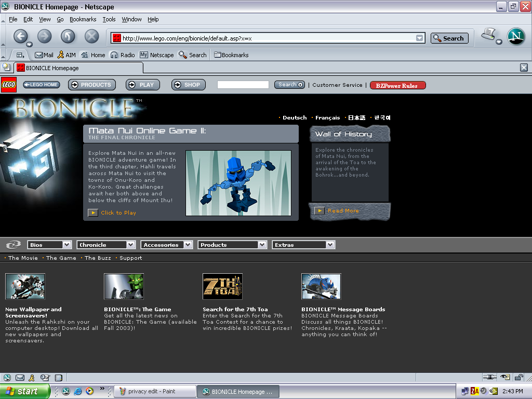Expand the Bios dropdown menu

pos(67,245)
